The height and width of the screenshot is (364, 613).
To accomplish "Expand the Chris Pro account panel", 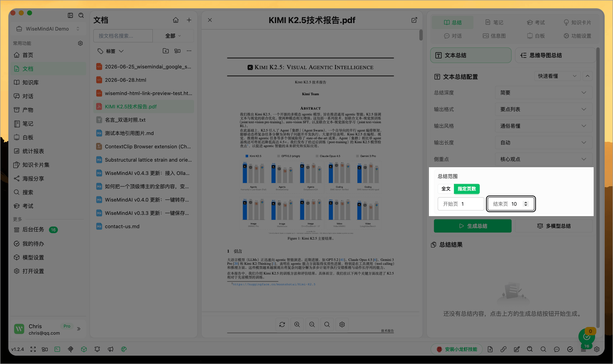I will [x=78, y=329].
